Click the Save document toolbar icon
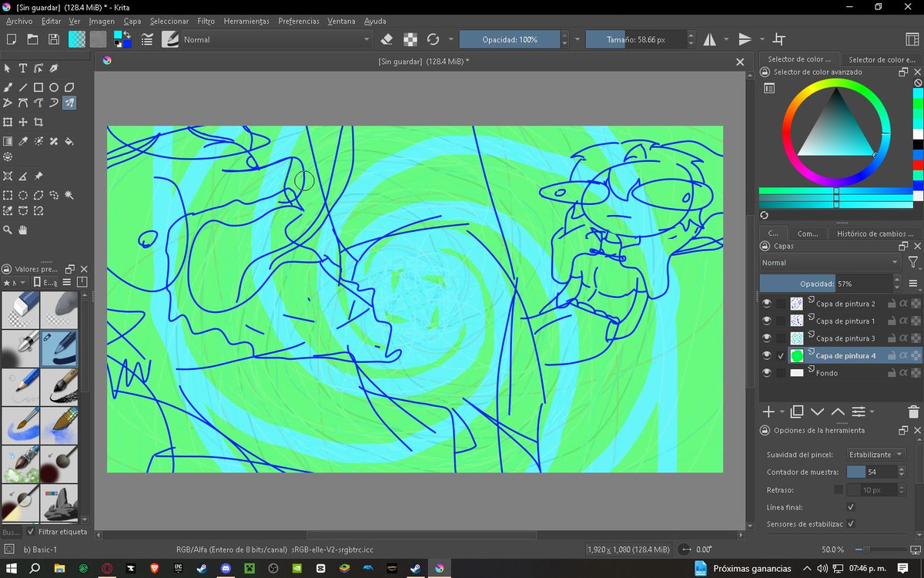The image size is (924, 578). tap(55, 39)
